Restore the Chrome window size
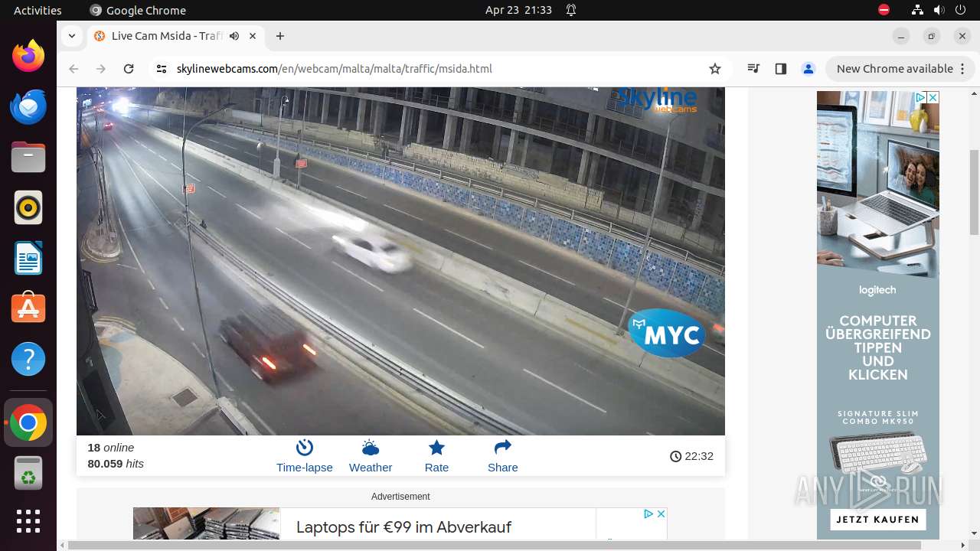Screen dimensions: 980x551 (x=932, y=36)
